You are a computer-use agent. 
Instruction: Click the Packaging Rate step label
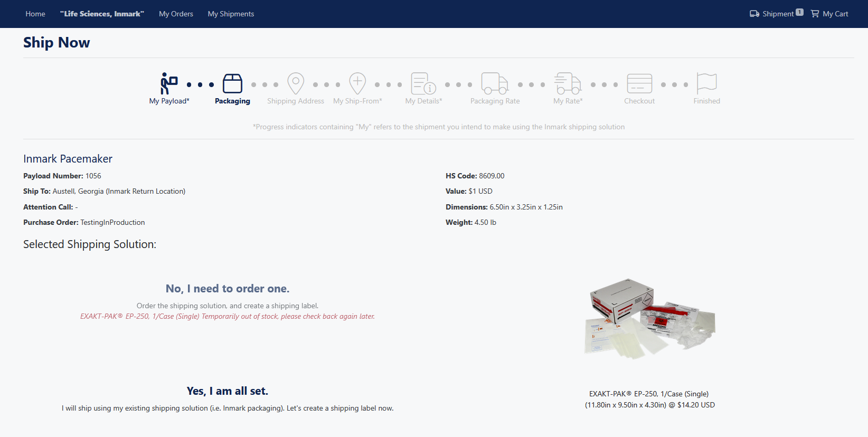tap(495, 101)
